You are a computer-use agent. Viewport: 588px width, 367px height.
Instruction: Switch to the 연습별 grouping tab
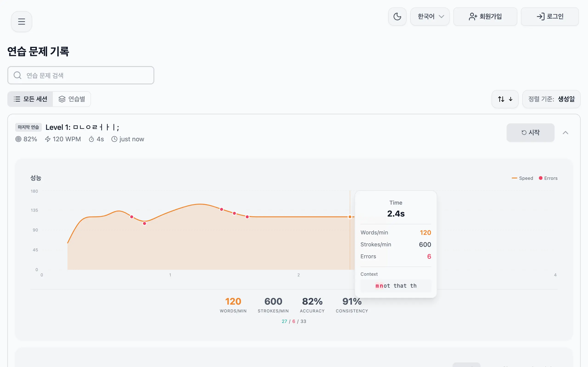pyautogui.click(x=72, y=99)
